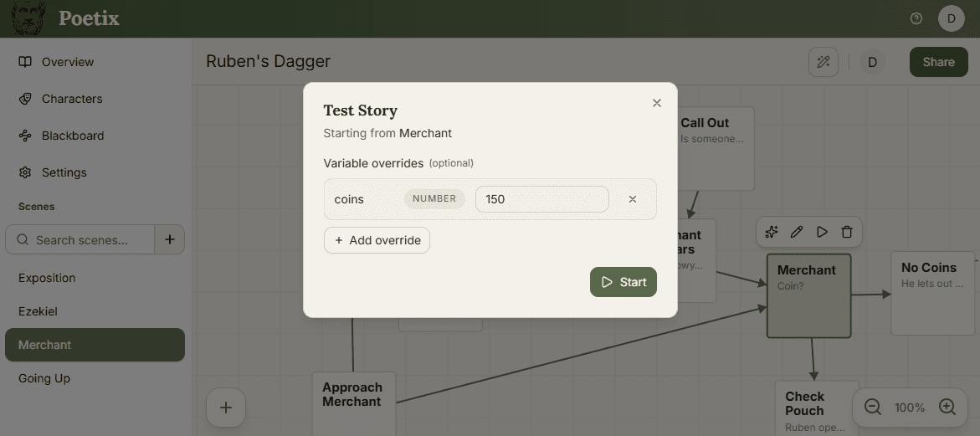This screenshot has height=436, width=980.
Task: Select the Merchant node on canvas
Action: click(808, 296)
